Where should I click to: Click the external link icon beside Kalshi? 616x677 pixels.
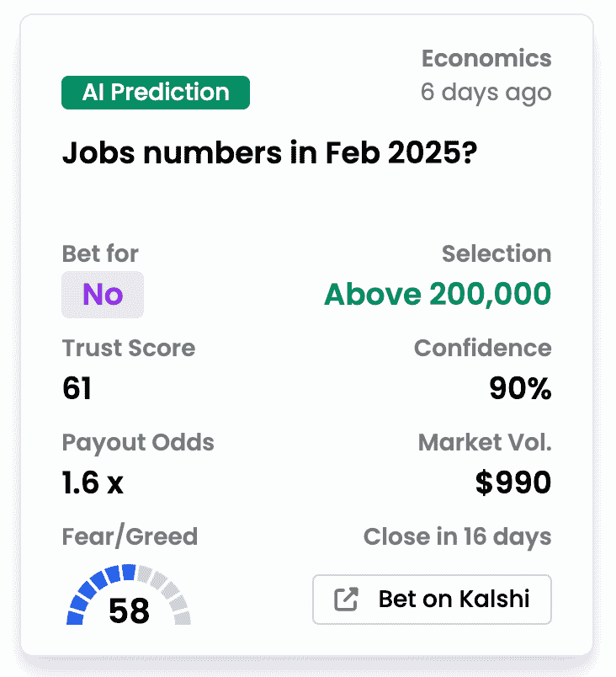(346, 599)
